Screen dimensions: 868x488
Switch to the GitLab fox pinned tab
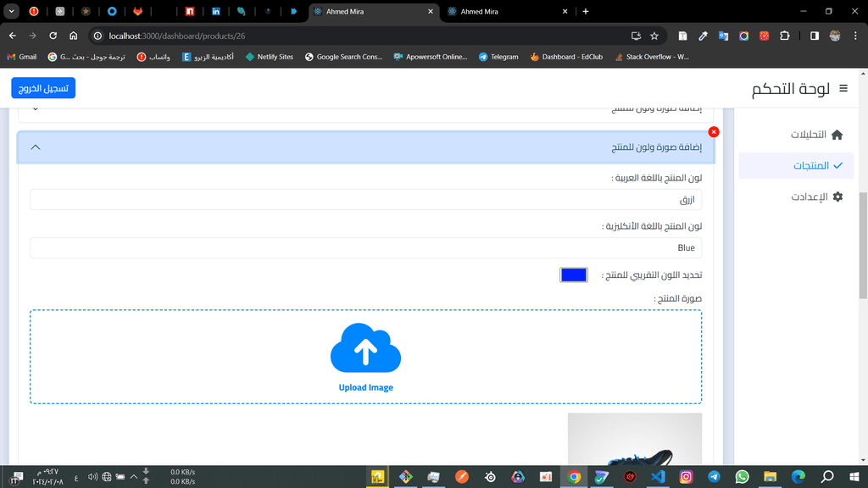click(138, 11)
